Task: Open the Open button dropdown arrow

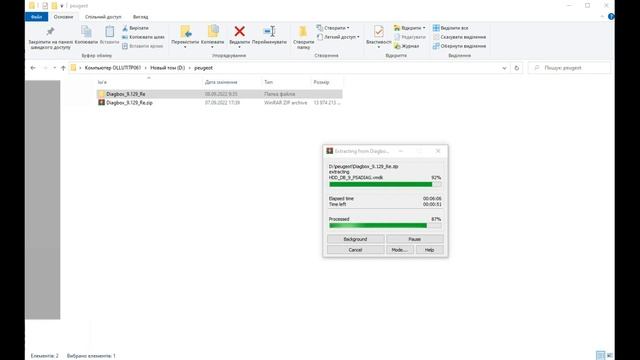Action: pyautogui.click(x=424, y=28)
